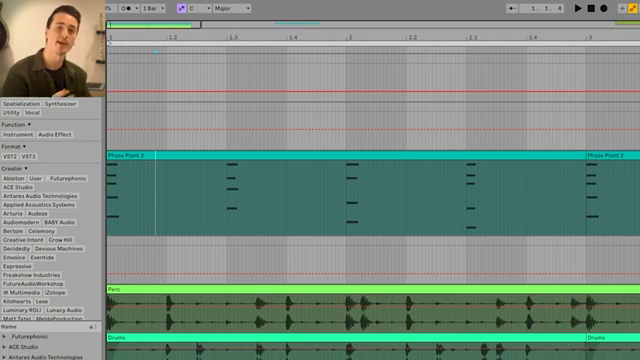The image size is (640, 360).
Task: Filter by ACE Studio creator tag
Action: point(18,187)
